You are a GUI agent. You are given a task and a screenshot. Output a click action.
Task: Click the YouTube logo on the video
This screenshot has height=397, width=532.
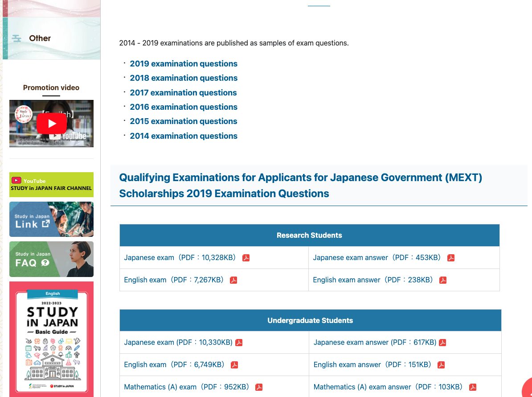(x=68, y=136)
